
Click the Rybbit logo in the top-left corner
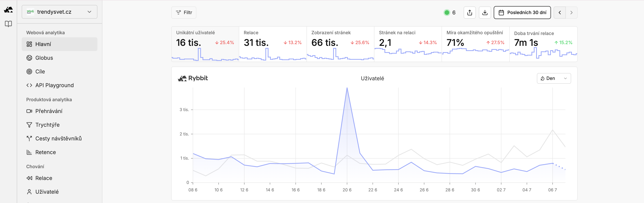pos(9,10)
